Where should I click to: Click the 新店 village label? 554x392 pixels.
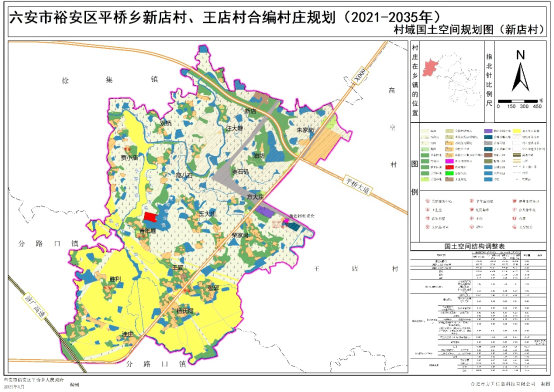click(250, 111)
